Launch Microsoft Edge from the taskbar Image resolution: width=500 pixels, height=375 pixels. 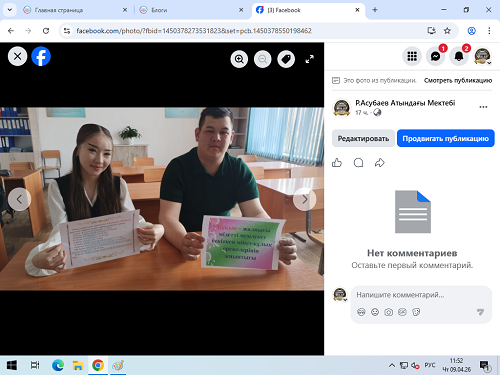tap(58, 365)
